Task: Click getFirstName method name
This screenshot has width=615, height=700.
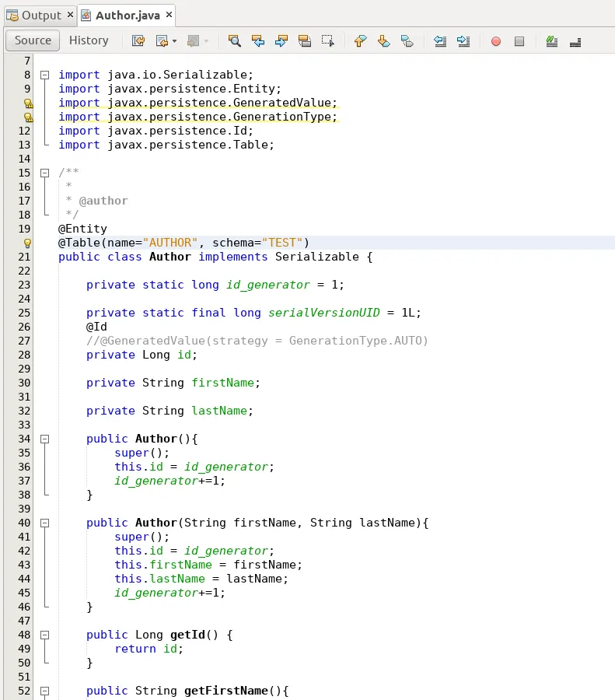Action: 226,691
